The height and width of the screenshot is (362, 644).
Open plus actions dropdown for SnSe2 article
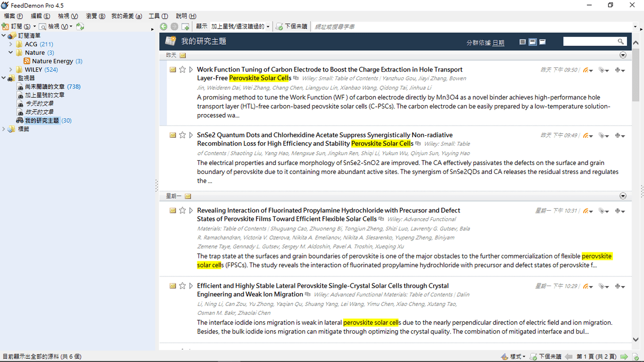click(620, 136)
